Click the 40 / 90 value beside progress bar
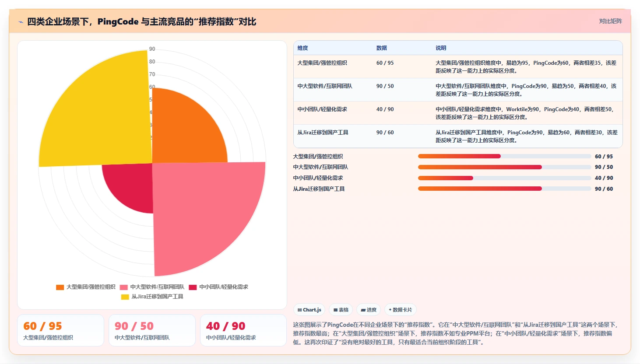 click(x=604, y=178)
